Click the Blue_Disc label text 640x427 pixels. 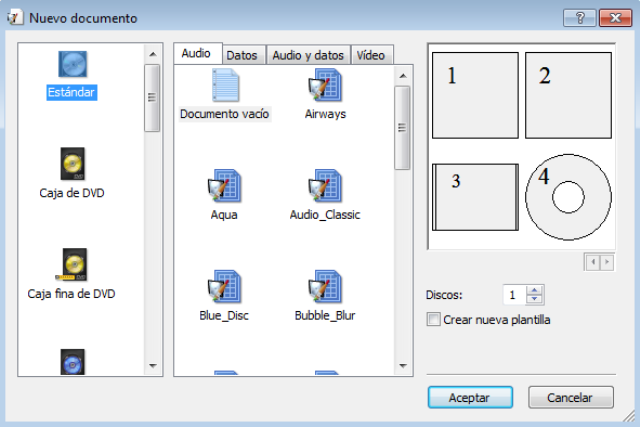pos(224,315)
